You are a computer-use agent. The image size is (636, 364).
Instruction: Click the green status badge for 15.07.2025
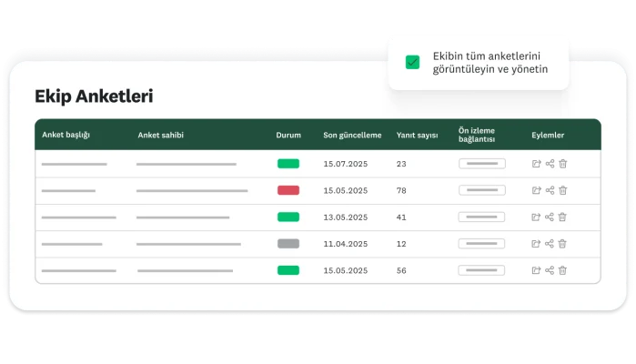point(288,164)
